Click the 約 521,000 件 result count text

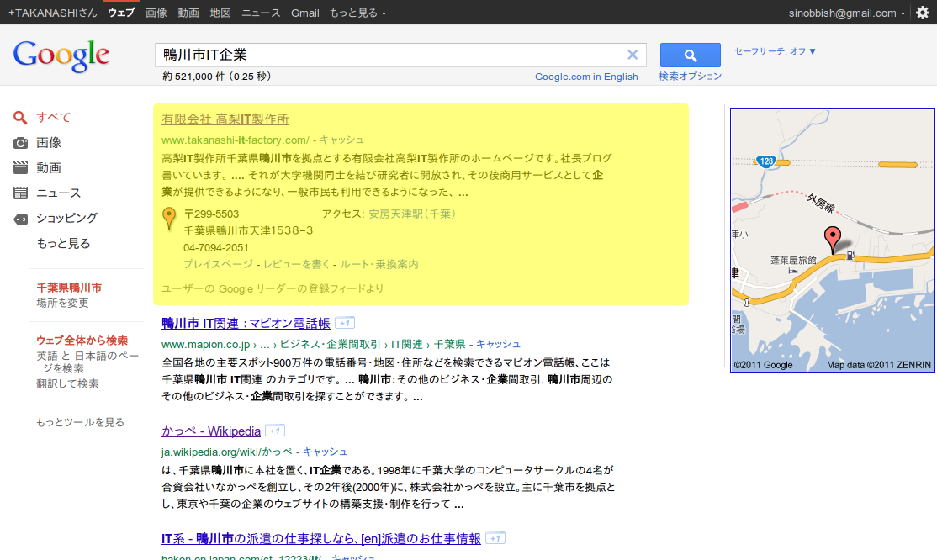pyautogui.click(x=217, y=77)
